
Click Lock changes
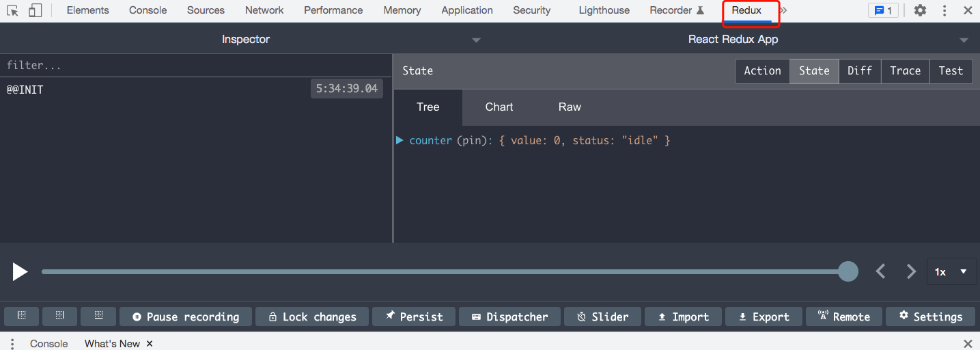[x=312, y=317]
